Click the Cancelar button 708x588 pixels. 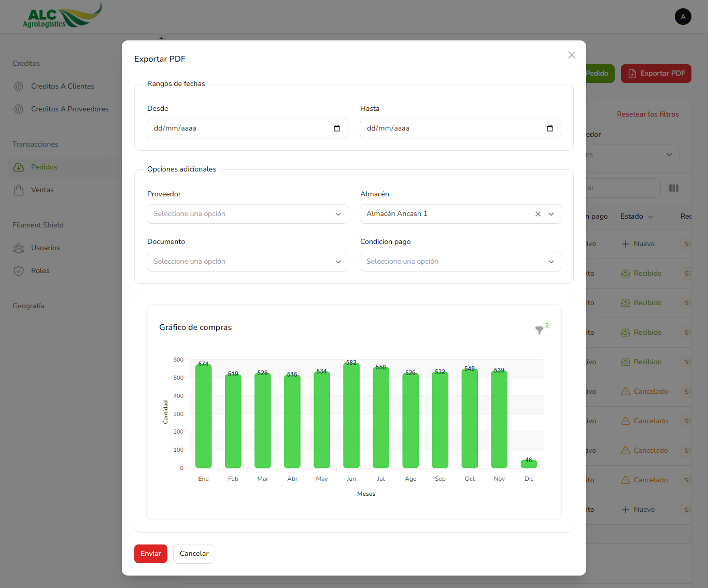point(194,553)
